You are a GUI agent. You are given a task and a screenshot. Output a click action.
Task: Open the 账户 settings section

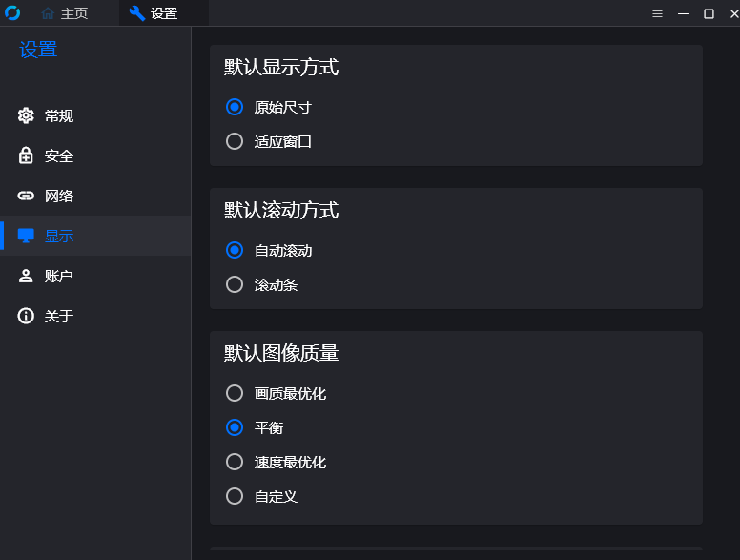click(95, 276)
